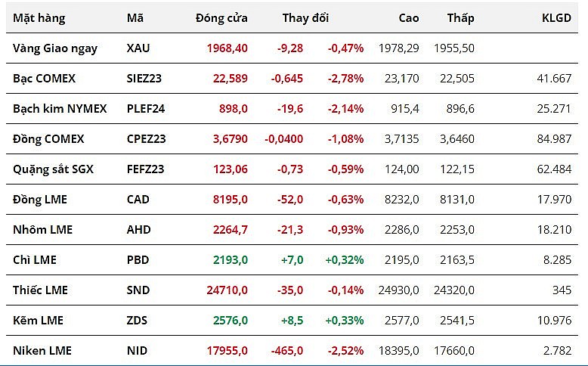Click the 'Mã' column header

[135, 18]
